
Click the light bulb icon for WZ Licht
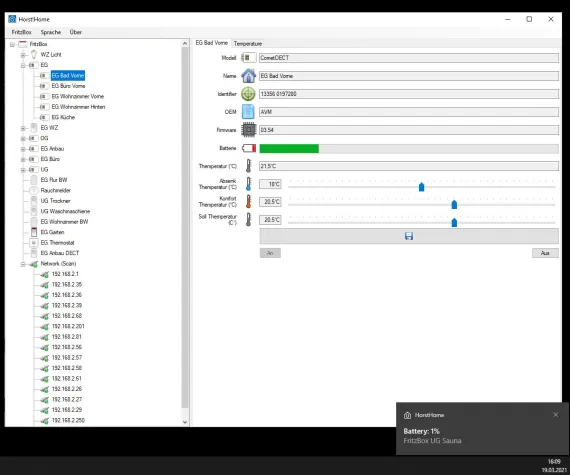point(34,55)
